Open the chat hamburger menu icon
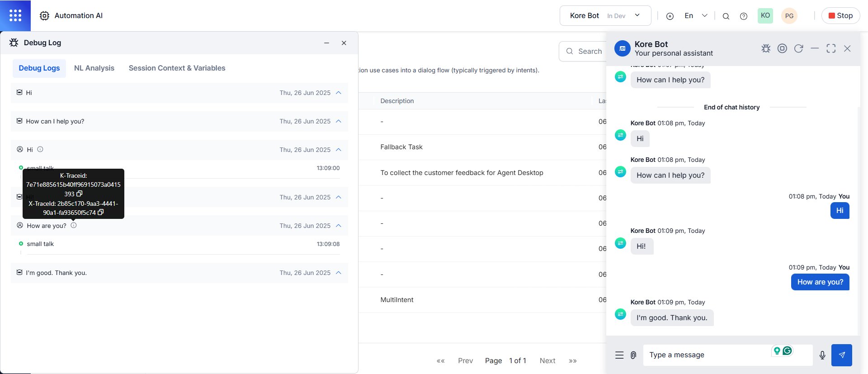Screen dimensions: 868x374 [619, 355]
